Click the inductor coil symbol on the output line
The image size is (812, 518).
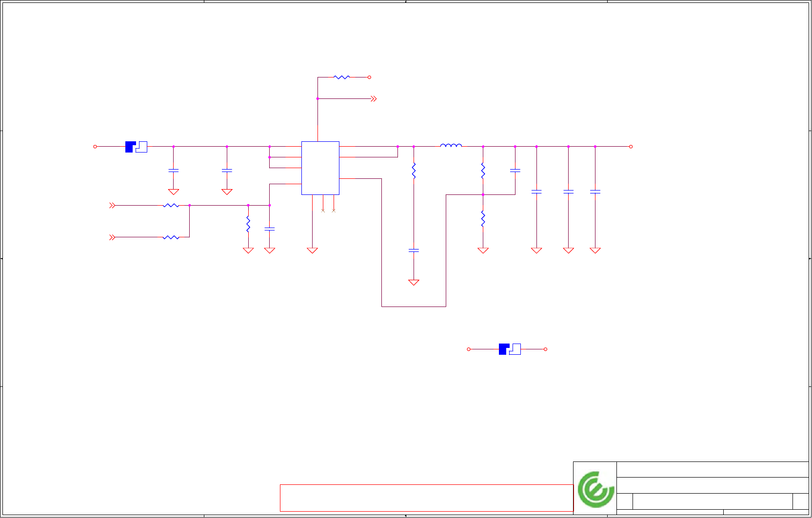(x=451, y=145)
